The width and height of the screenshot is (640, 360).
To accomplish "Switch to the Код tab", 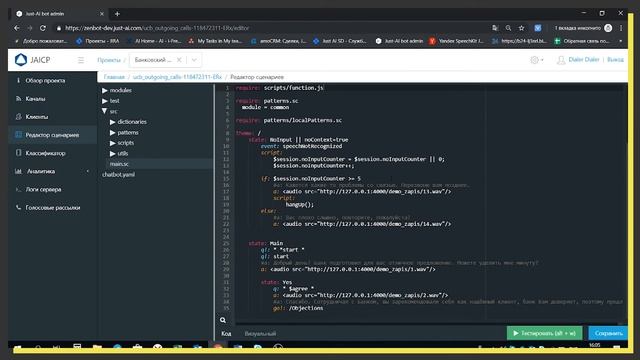I will click(x=226, y=333).
